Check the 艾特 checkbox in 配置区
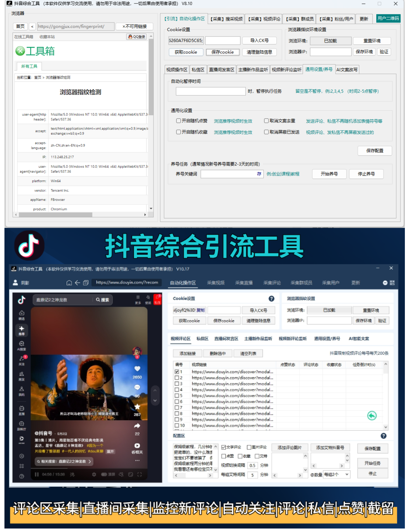This screenshot has height=532, width=409. click(x=257, y=456)
